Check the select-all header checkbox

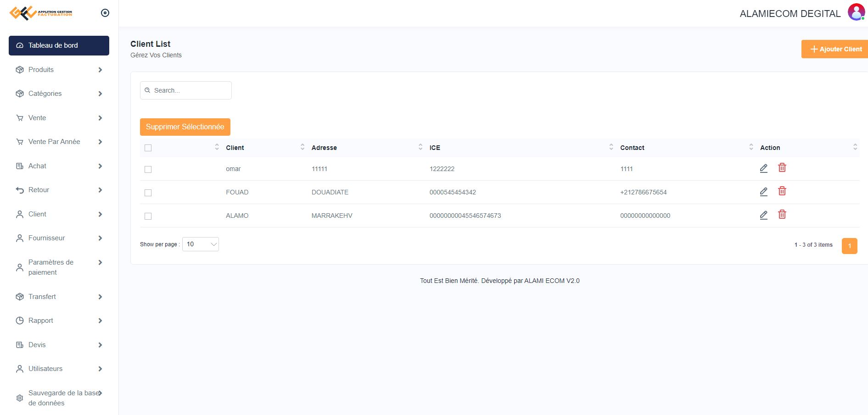tap(148, 148)
